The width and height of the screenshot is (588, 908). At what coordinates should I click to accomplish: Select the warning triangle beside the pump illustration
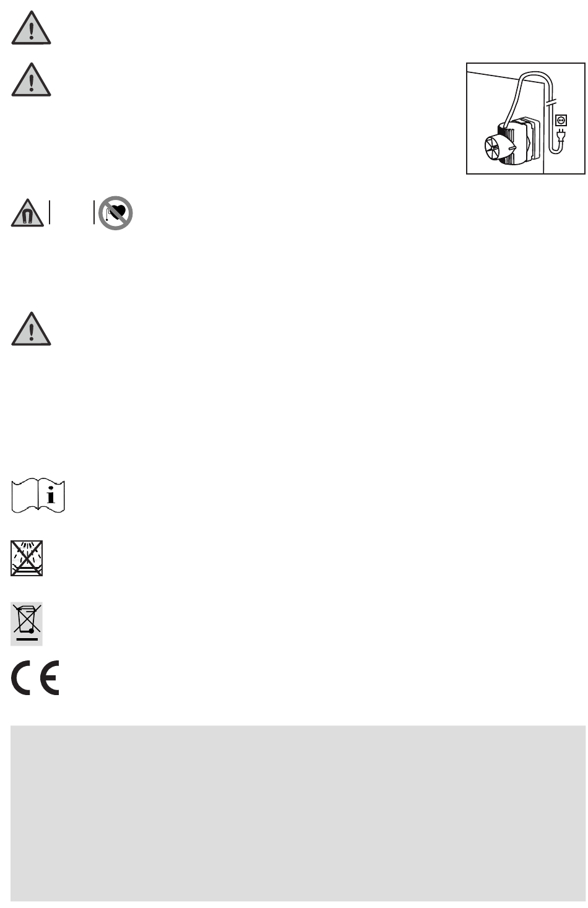[31, 79]
